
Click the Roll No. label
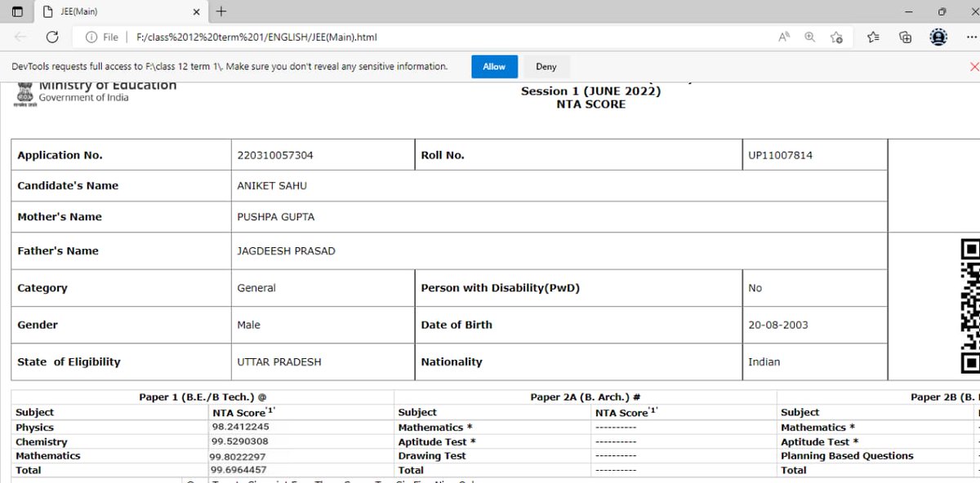point(443,155)
